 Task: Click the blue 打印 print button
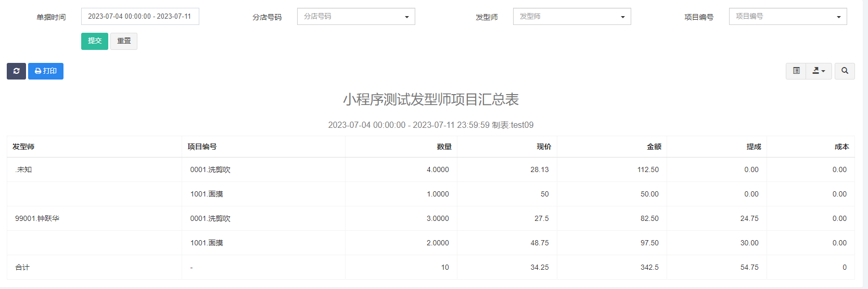pyautogui.click(x=46, y=71)
